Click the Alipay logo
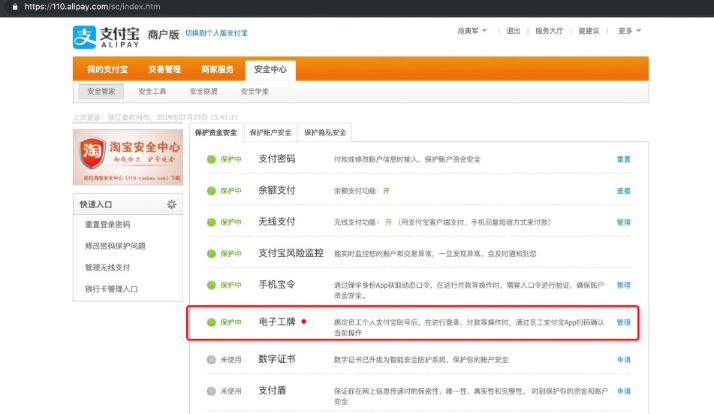Viewport: 714px width, 414px height. (x=106, y=37)
